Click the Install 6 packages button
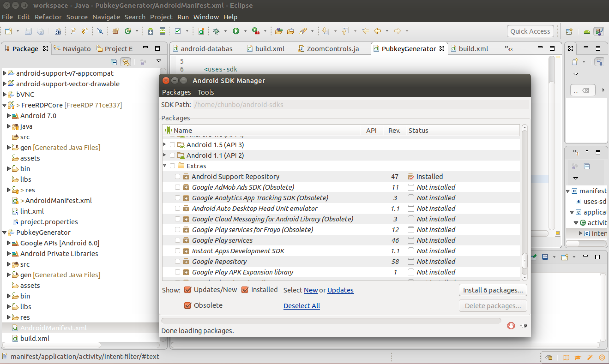Screen dimensions: 609x364 [x=493, y=290]
